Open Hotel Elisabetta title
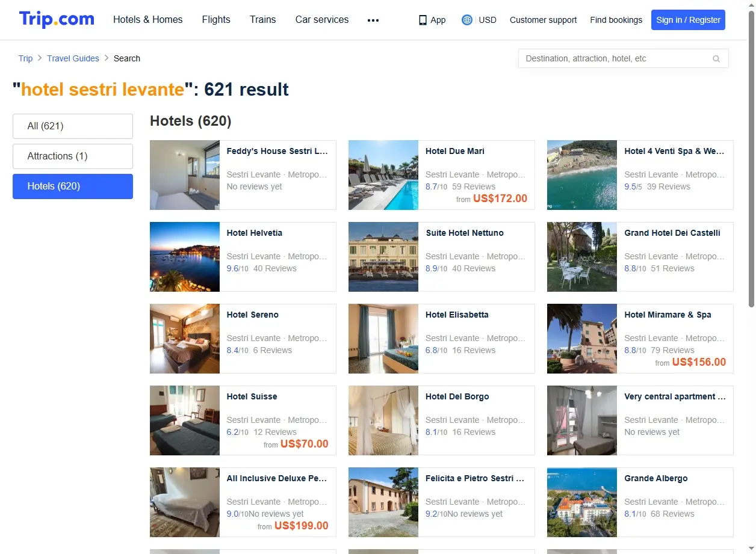This screenshot has width=756, height=554. coord(457,315)
